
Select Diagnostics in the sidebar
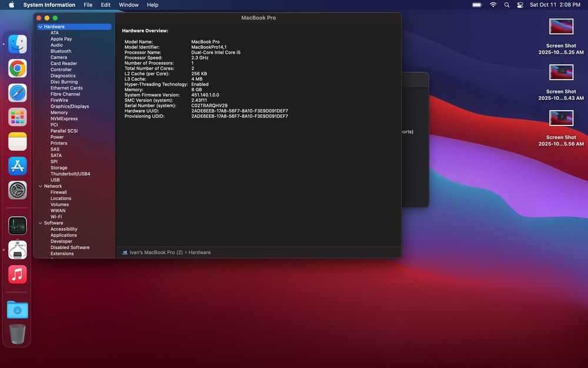tap(63, 76)
